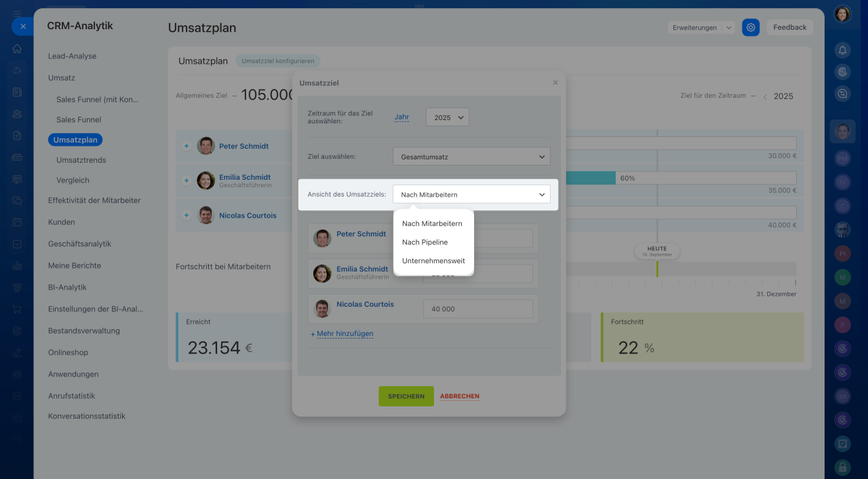Click Nicolas Courtois target field 40 000
Screen dimensions: 868x479
tap(478, 309)
